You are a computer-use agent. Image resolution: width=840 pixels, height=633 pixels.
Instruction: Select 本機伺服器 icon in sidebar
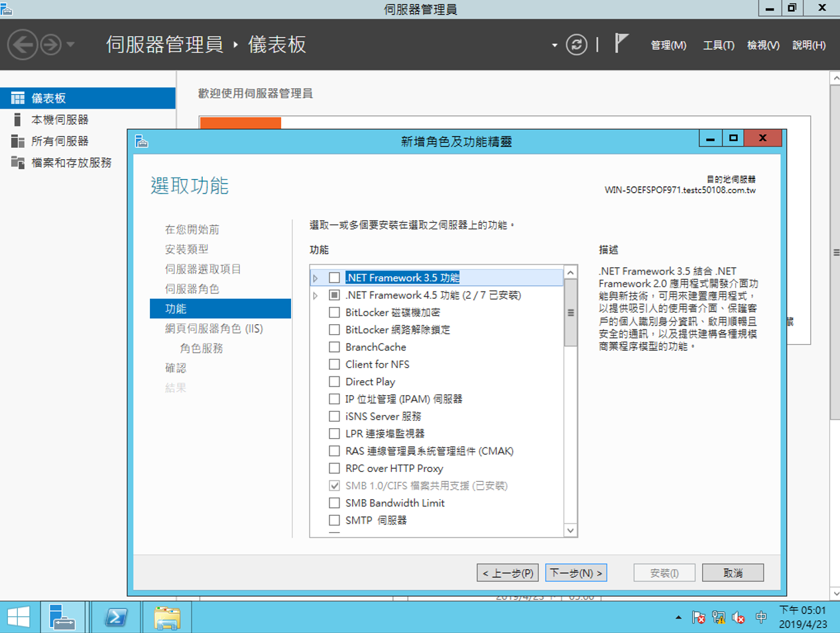(x=18, y=119)
